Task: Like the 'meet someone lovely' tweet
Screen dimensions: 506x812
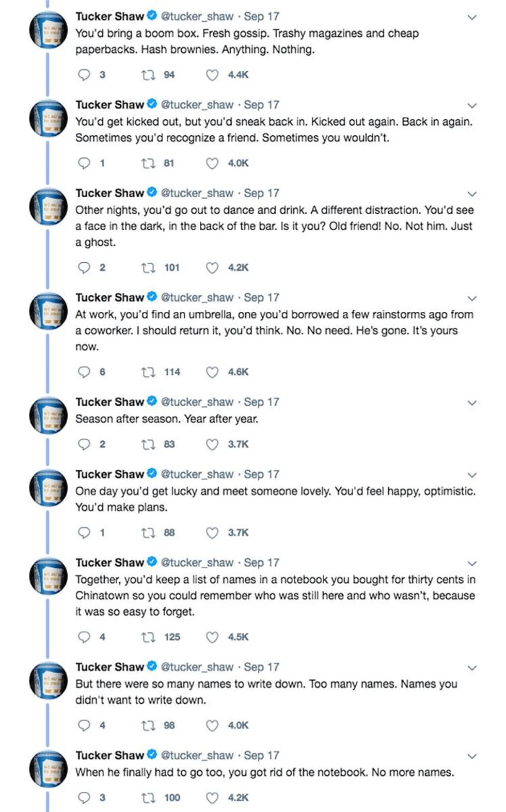Action: (x=212, y=532)
